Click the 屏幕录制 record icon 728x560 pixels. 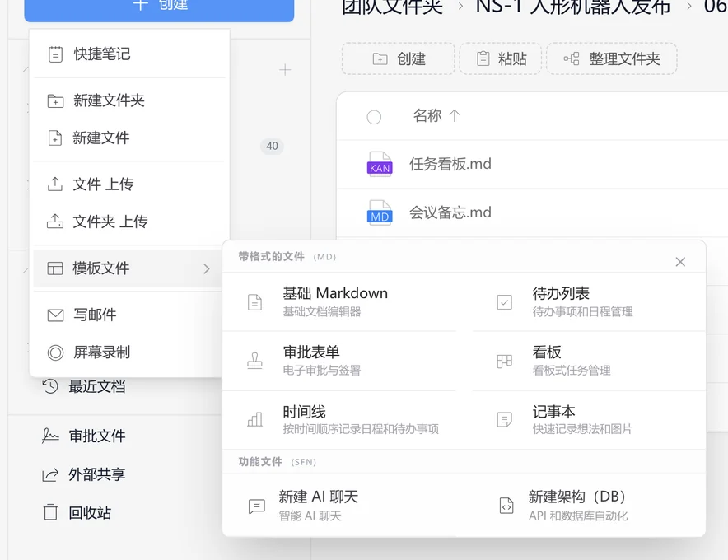[x=55, y=352]
